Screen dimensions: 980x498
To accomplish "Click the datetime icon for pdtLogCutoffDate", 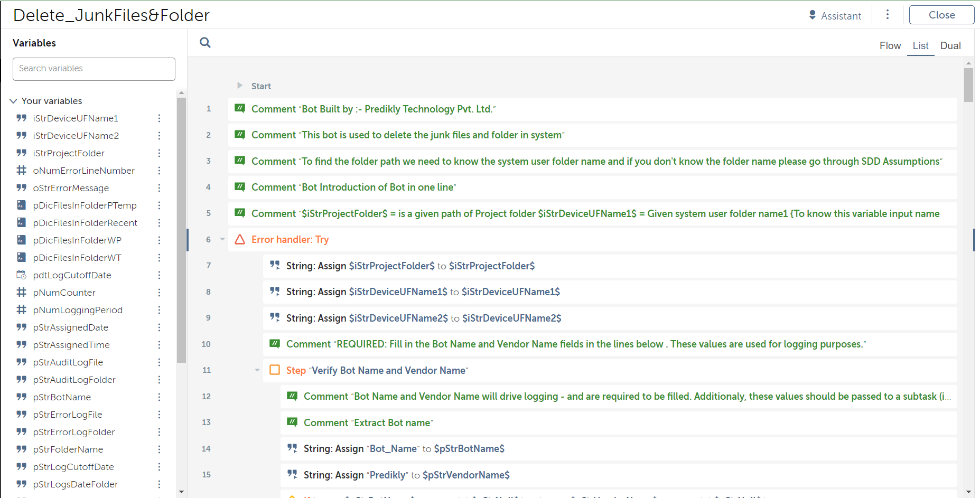I will pyautogui.click(x=21, y=275).
